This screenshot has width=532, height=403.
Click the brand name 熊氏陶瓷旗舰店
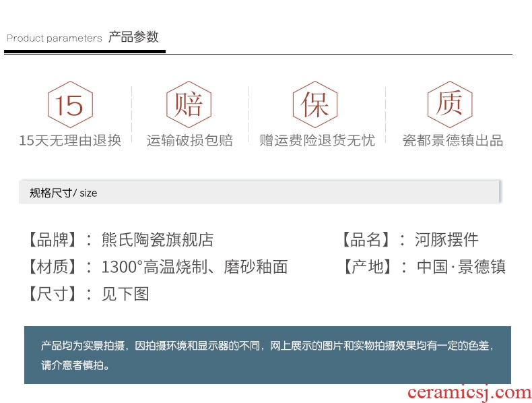tap(158, 239)
